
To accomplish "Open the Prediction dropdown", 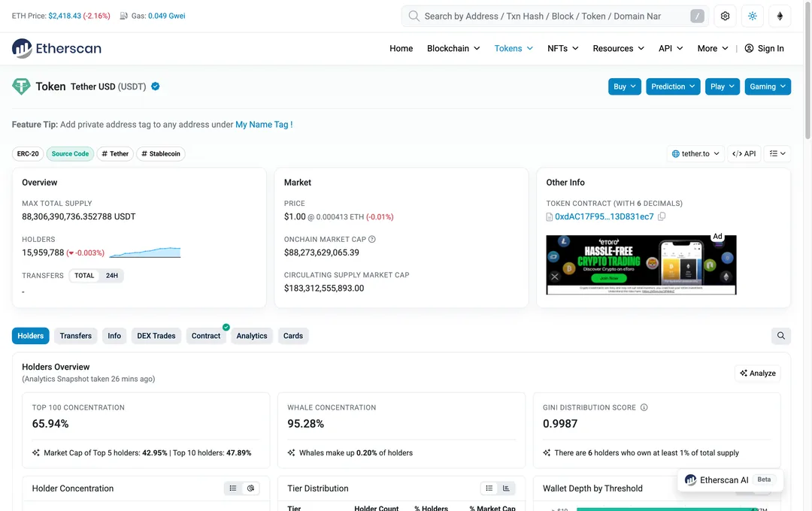I will pos(673,86).
